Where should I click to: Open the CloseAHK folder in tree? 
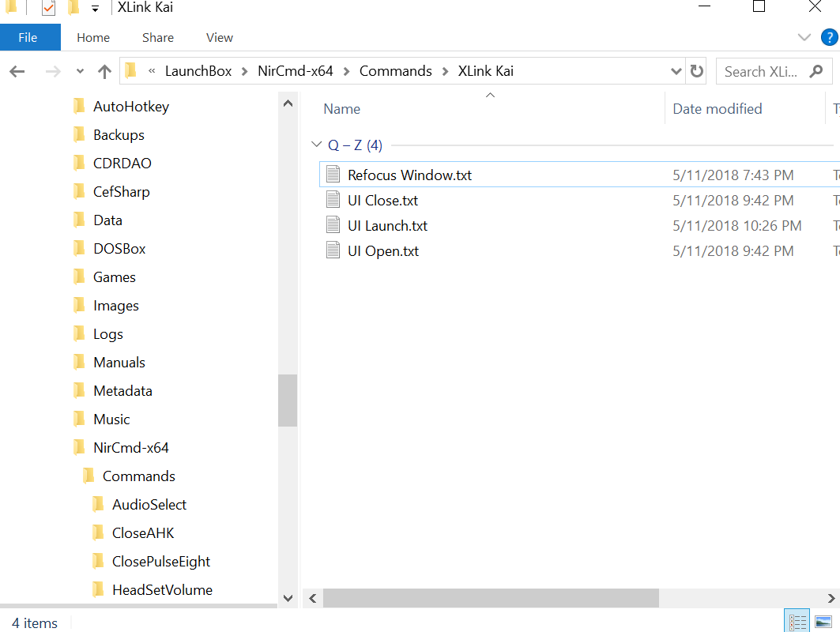[x=143, y=532]
